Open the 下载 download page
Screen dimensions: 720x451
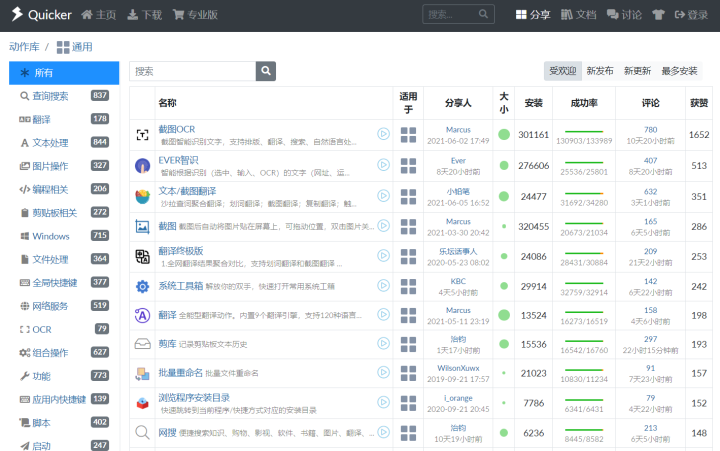(144, 15)
